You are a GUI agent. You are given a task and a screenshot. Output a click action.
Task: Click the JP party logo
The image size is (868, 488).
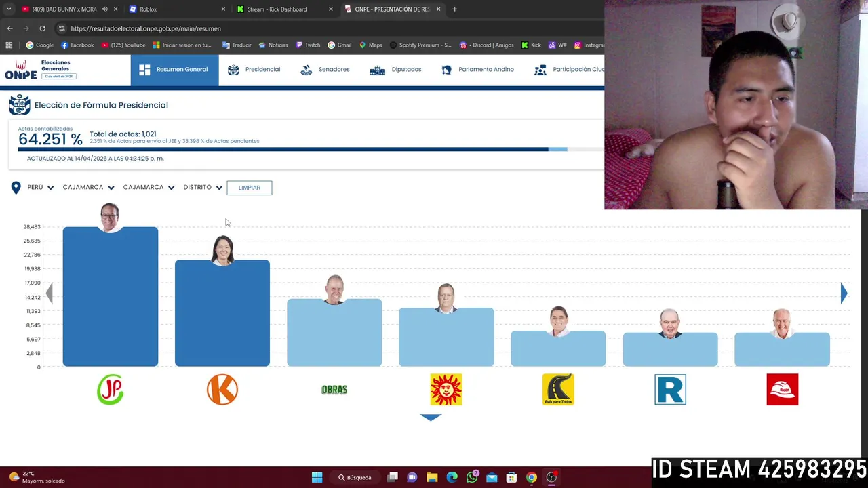click(111, 390)
